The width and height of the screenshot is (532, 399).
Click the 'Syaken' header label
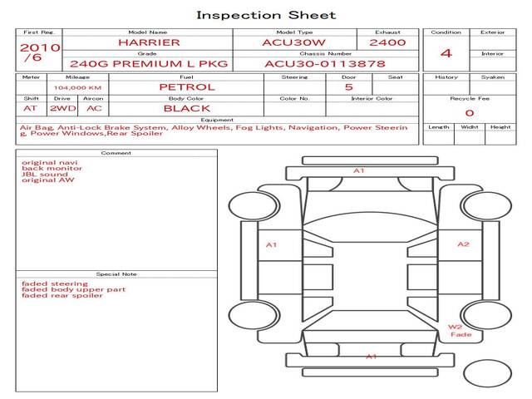pos(493,77)
